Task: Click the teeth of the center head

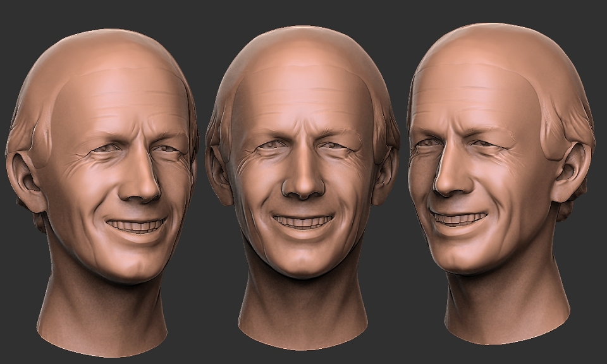Action: point(303,221)
